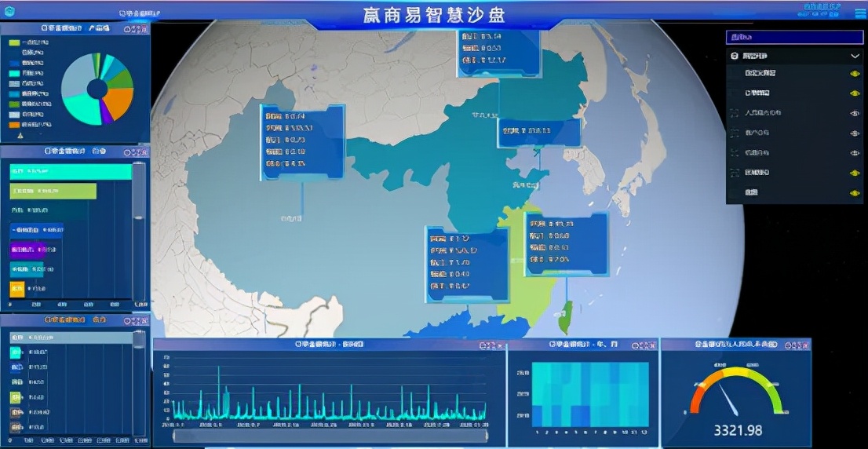This screenshot has width=868, height=449.
Task: Click the yellow bar in the bar chart
Action: pos(17,288)
